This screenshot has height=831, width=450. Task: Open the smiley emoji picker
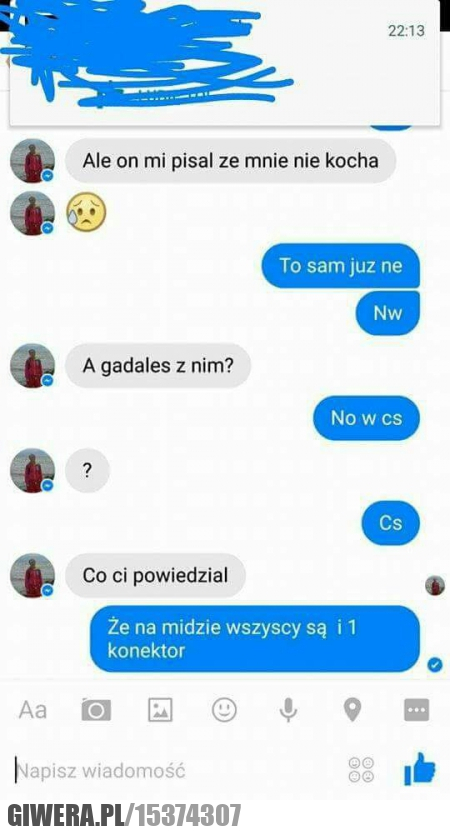[x=224, y=710]
